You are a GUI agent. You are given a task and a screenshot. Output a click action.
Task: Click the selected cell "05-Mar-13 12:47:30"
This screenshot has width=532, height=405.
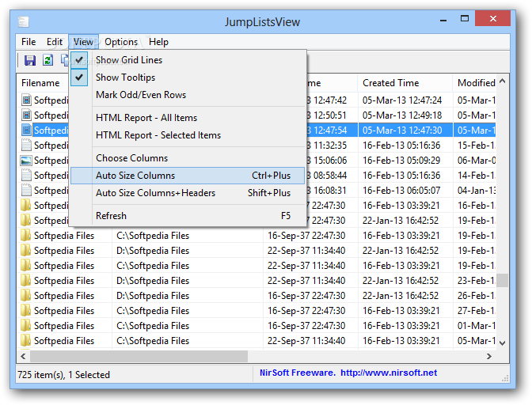402,131
